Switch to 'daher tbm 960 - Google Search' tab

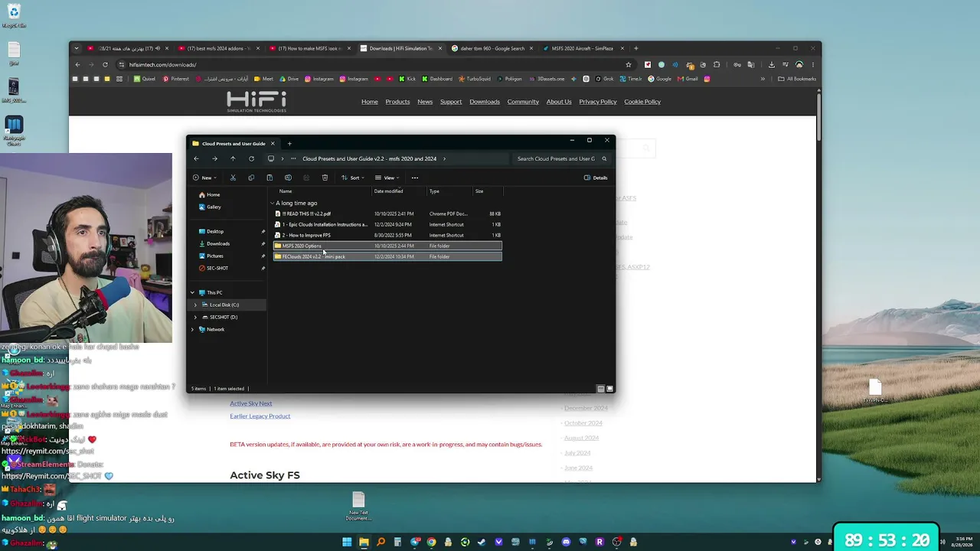(x=492, y=48)
